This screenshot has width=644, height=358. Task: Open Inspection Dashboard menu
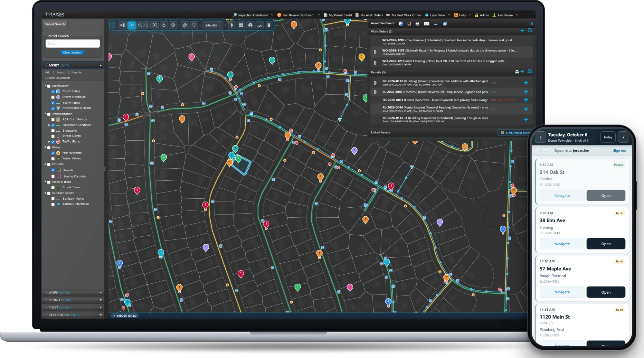[253, 15]
